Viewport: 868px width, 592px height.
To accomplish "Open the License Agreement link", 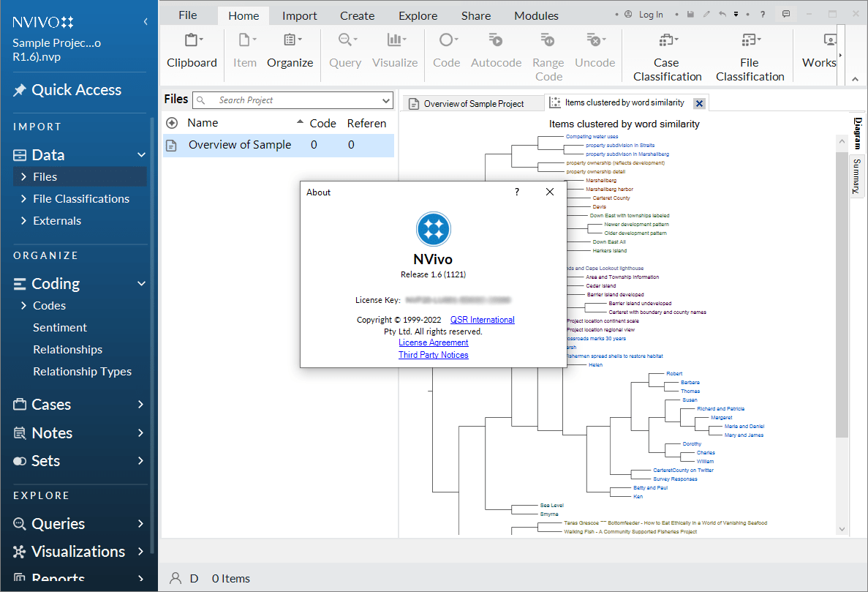I will 433,342.
